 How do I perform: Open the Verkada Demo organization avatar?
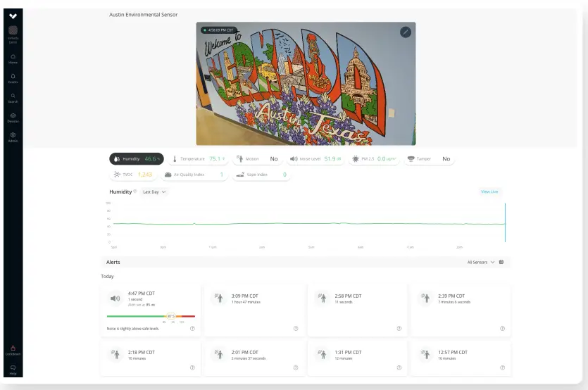(13, 30)
